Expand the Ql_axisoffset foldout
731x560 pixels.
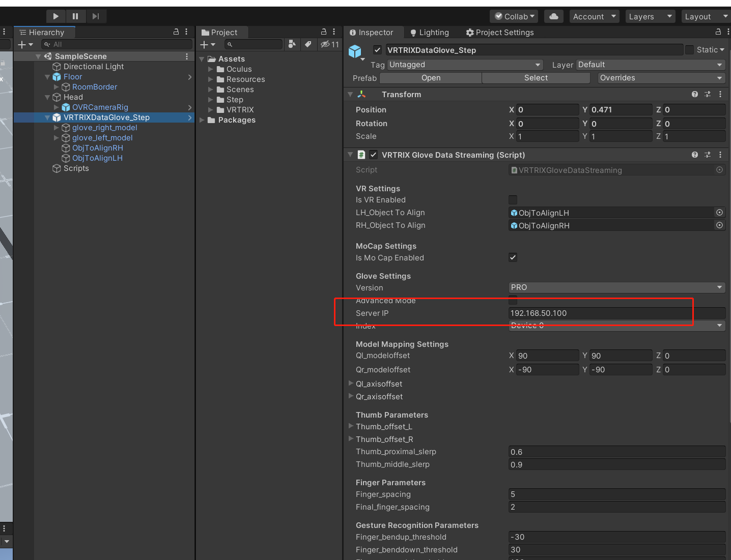pos(351,384)
